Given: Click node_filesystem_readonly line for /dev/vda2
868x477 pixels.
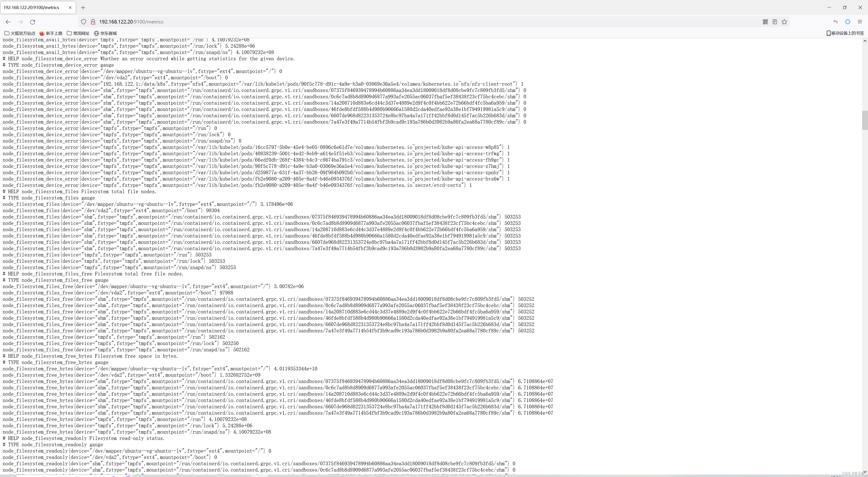Looking at the screenshot, I should coord(110,458).
